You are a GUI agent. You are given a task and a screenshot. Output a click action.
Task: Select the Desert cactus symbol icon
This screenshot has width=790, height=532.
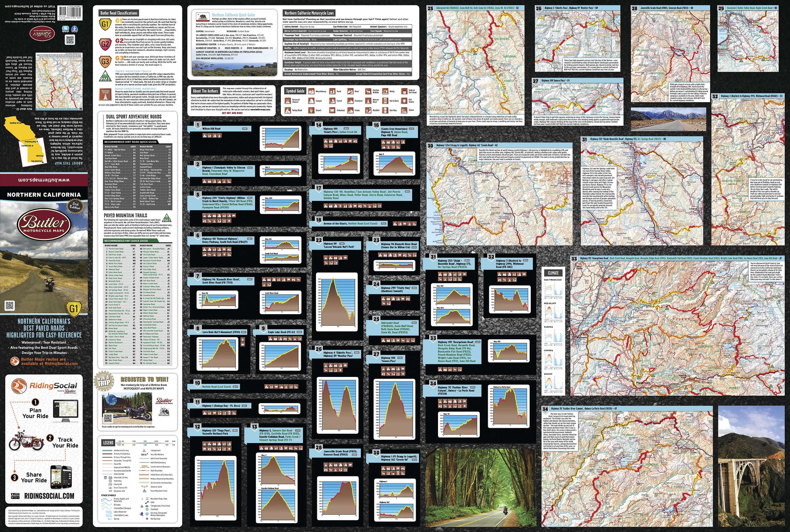[311, 110]
